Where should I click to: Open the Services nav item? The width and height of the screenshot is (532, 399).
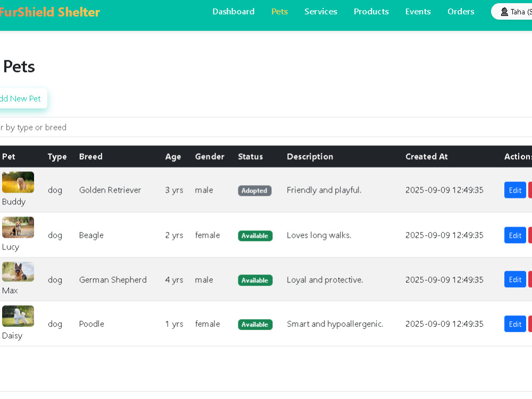(321, 12)
